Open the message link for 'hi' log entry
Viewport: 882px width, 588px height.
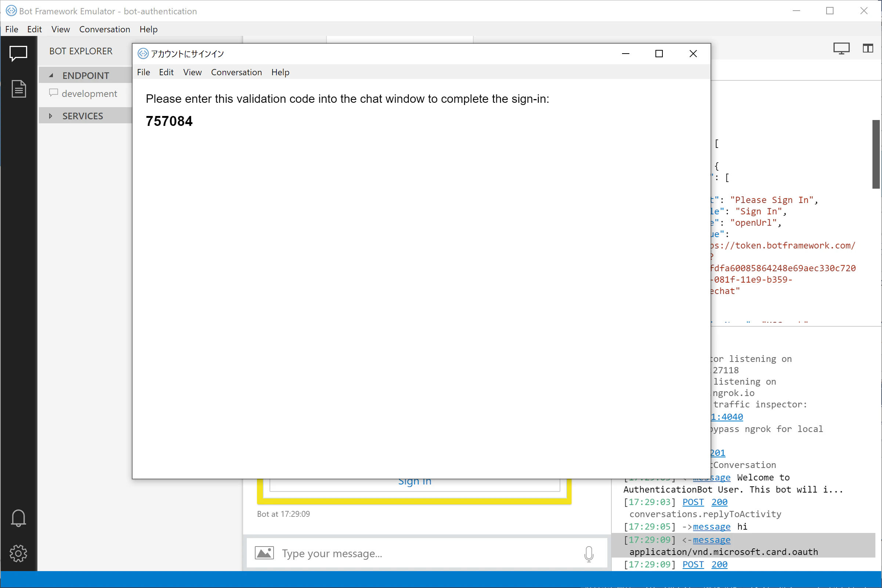coord(711,526)
